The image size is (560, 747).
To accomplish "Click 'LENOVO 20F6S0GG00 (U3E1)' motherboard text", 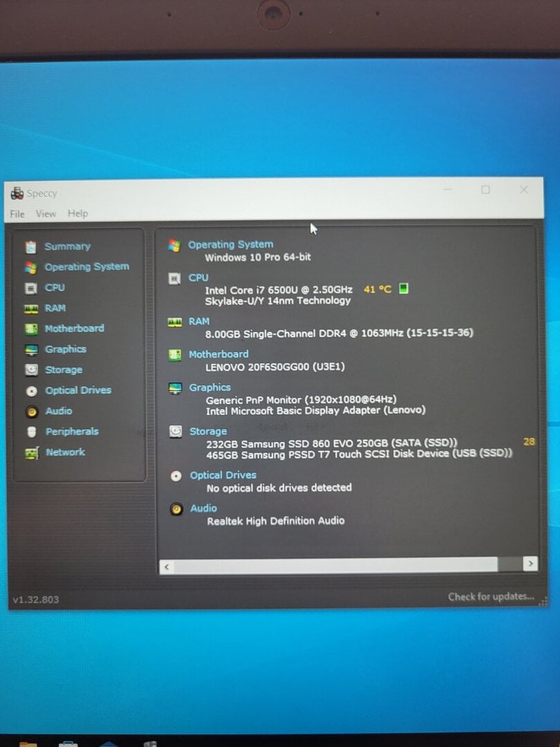I will click(x=275, y=367).
